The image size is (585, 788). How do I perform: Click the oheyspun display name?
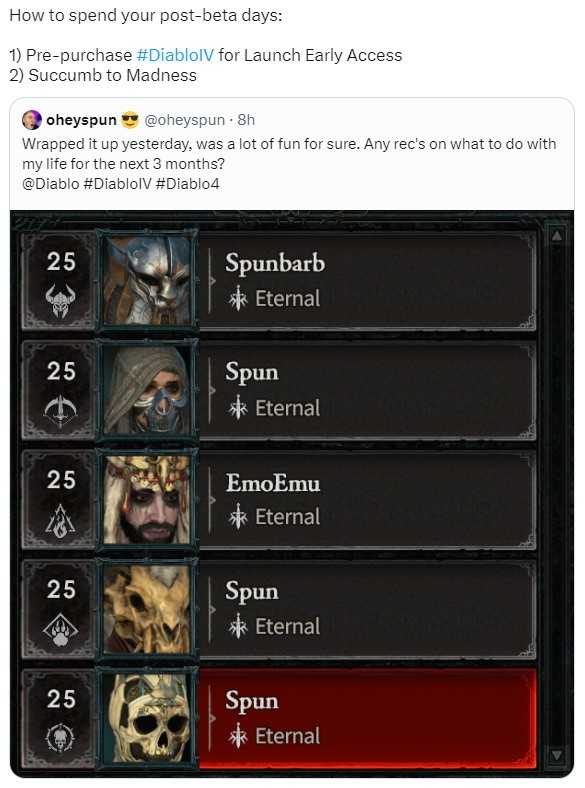click(81, 120)
